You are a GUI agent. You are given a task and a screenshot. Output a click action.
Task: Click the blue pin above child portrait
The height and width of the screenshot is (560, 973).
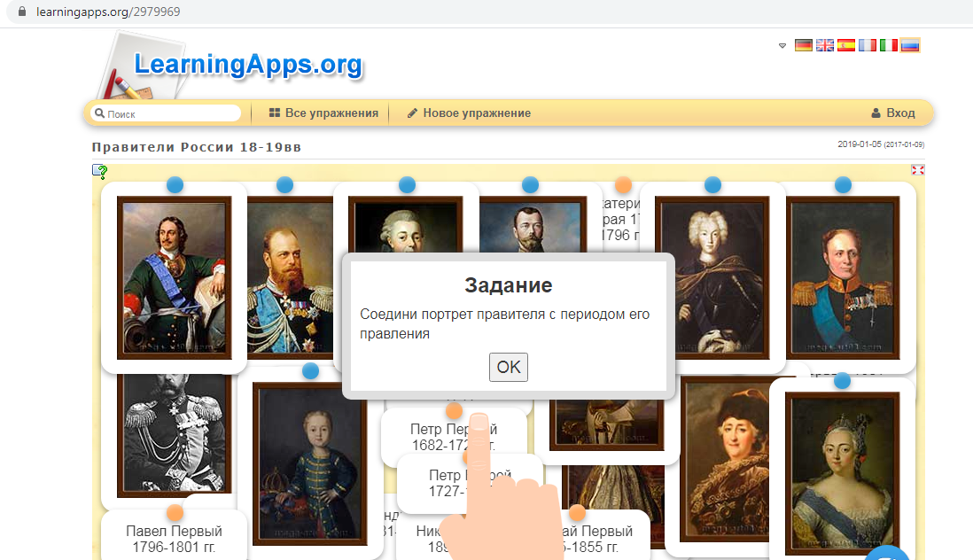pyautogui.click(x=310, y=371)
